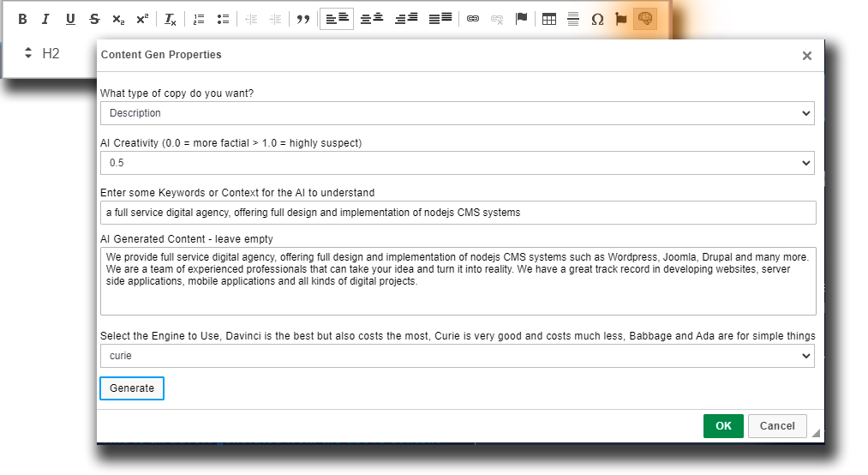Screen dimensions: 868x475
Task: Click the Keywords or Context input field
Action: (458, 213)
